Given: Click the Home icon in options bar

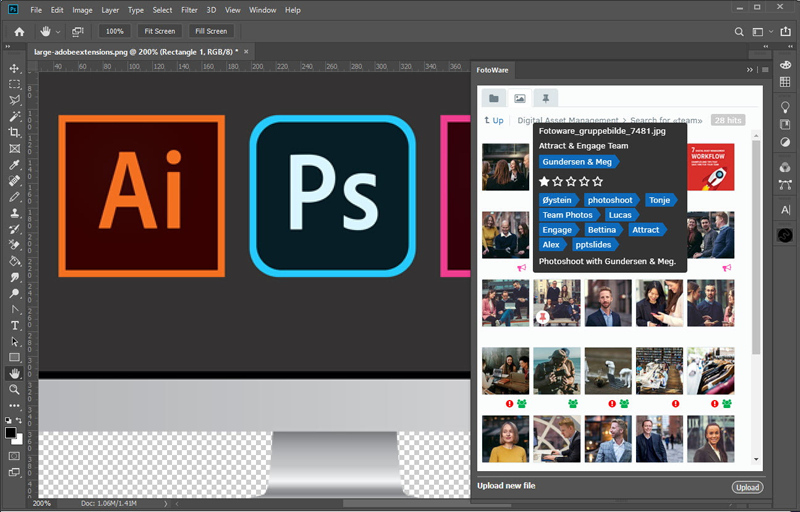Looking at the screenshot, I should [x=19, y=32].
